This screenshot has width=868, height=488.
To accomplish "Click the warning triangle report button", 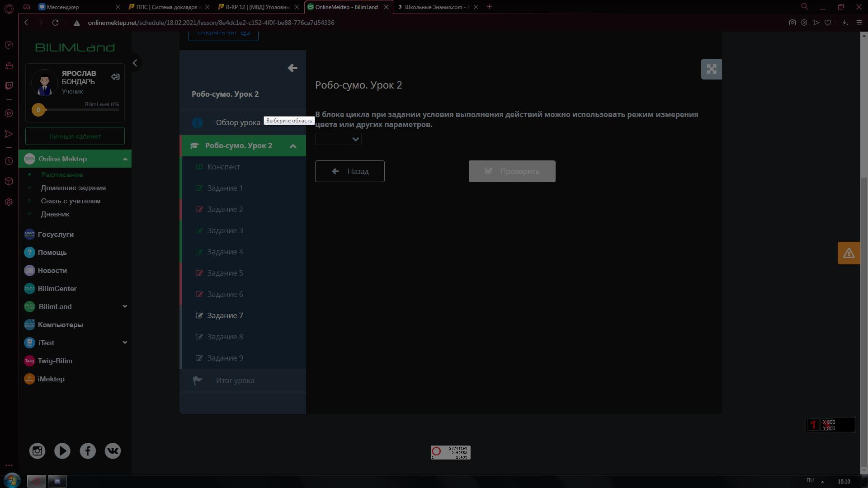I will (849, 253).
